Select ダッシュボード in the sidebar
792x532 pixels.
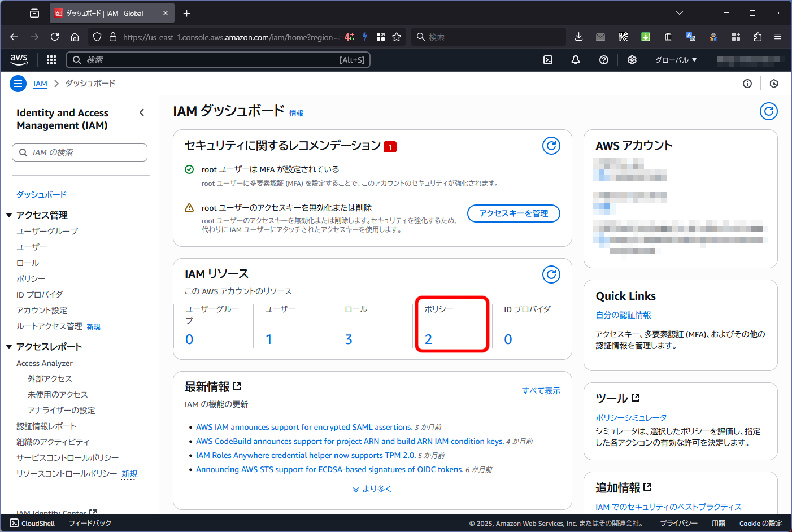[x=41, y=194]
